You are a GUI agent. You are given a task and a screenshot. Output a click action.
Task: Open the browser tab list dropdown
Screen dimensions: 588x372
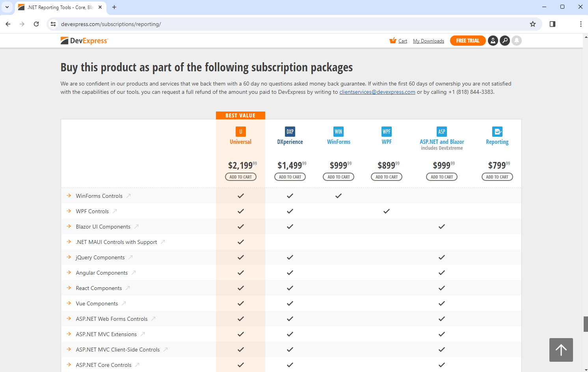7,7
